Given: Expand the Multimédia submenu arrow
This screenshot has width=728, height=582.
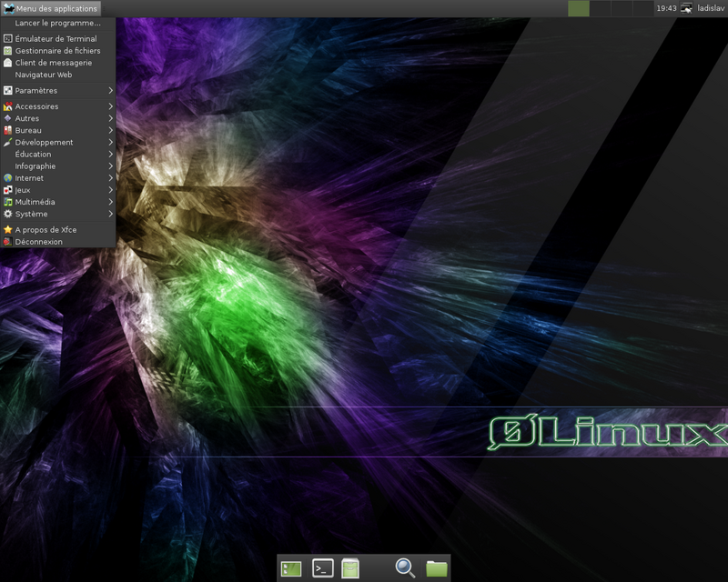Looking at the screenshot, I should [110, 202].
